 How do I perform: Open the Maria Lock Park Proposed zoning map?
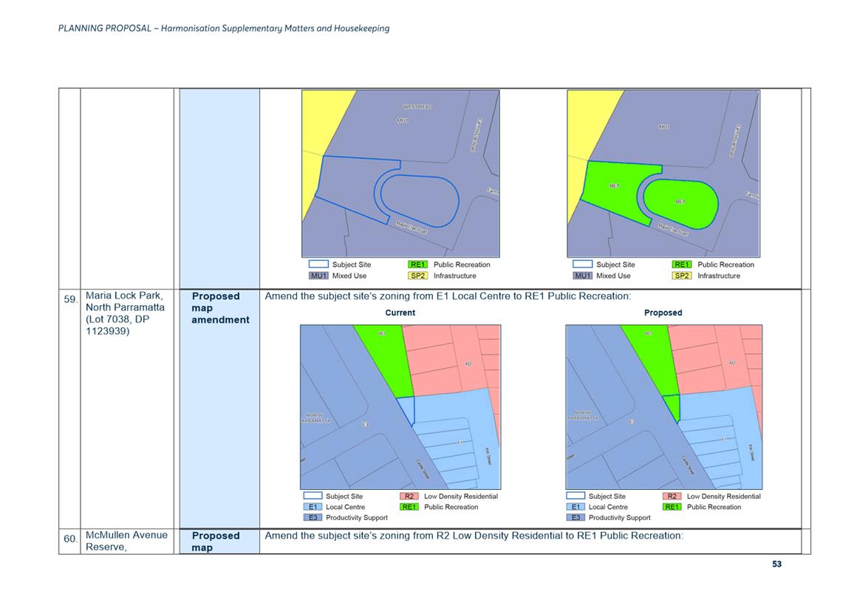click(664, 407)
